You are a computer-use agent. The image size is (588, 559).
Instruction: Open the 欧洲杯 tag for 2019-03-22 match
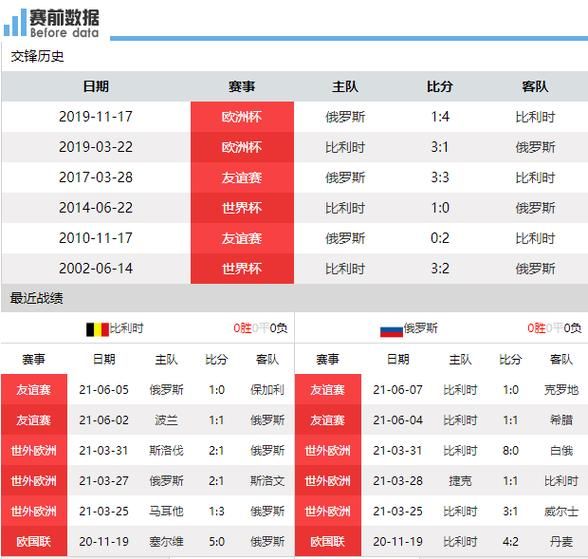point(242,147)
